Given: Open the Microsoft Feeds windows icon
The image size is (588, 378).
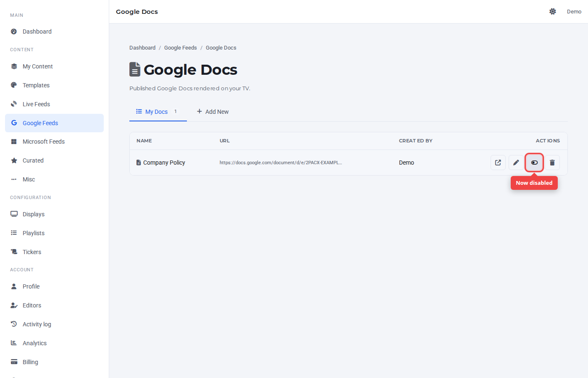Looking at the screenshot, I should coord(14,142).
